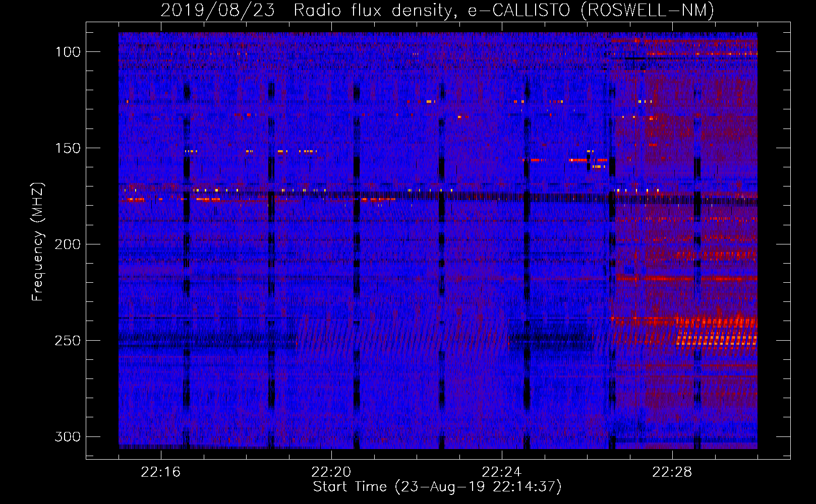
Task: Click the frequency tick label "200"
Action: [68, 244]
